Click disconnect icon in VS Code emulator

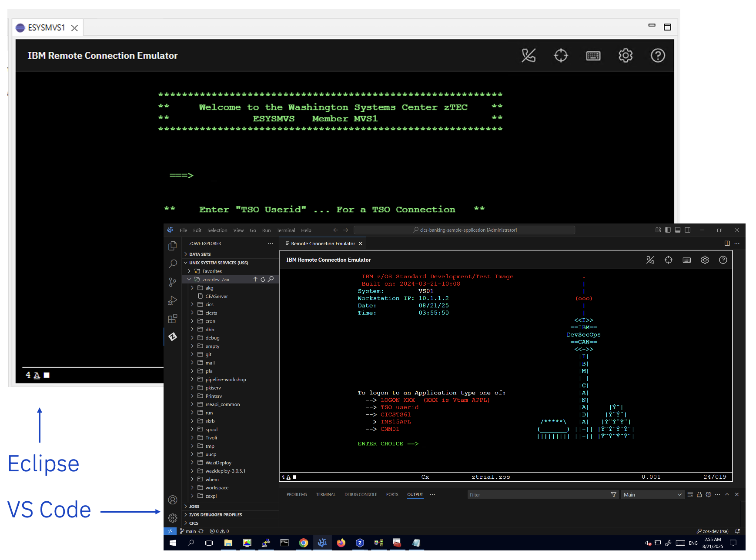point(650,260)
